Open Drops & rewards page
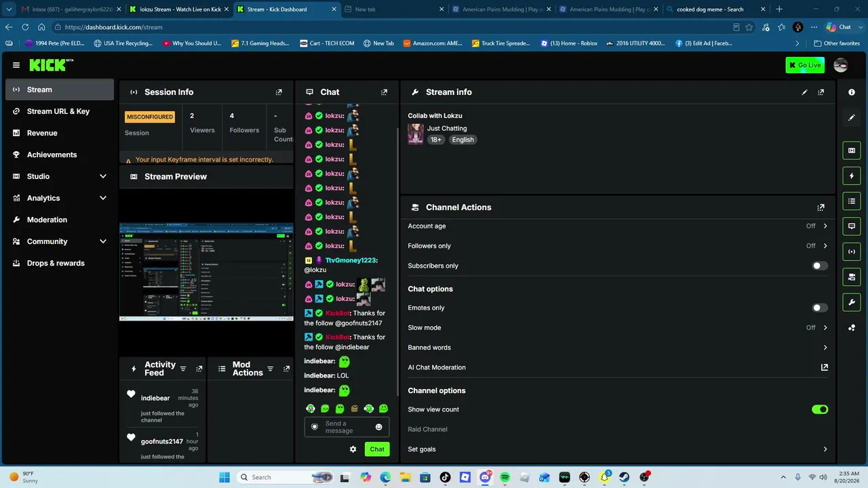This screenshot has width=868, height=488. tap(60, 263)
